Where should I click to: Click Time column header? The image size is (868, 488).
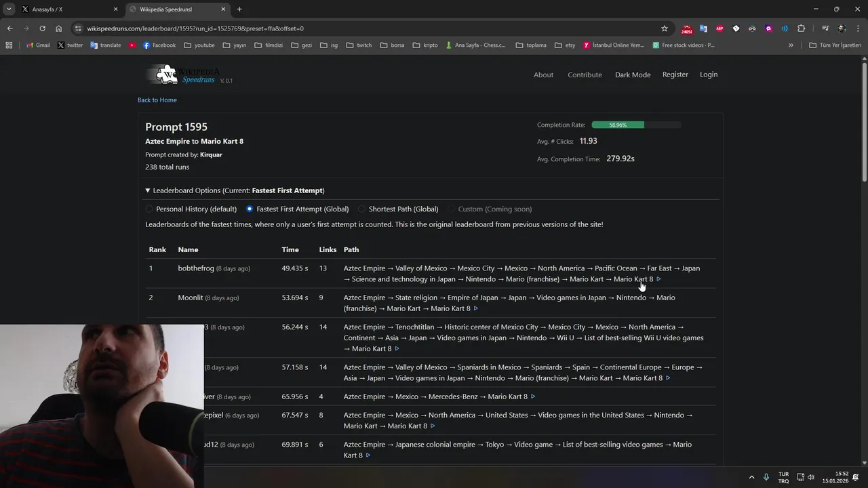[290, 250]
